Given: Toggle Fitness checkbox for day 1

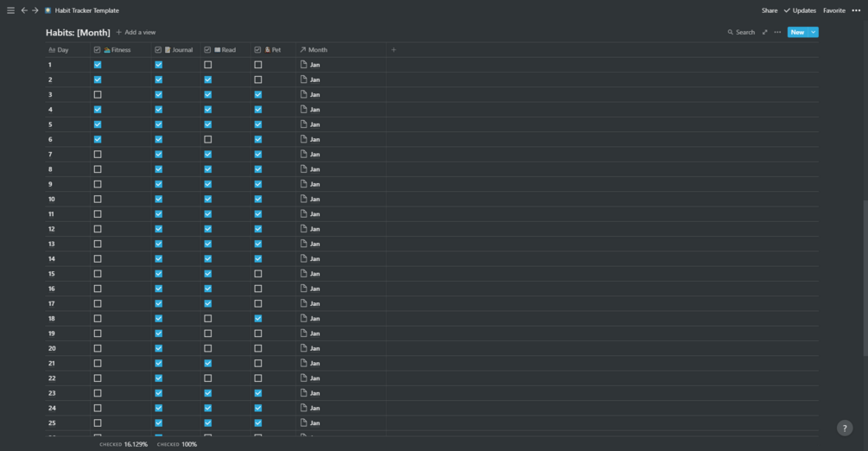Looking at the screenshot, I should pyautogui.click(x=98, y=65).
